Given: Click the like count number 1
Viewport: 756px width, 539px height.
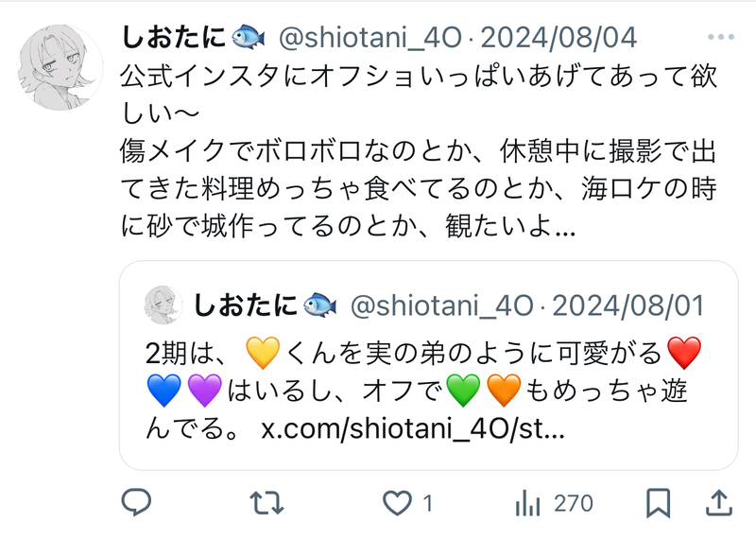Looking at the screenshot, I should pos(428,503).
